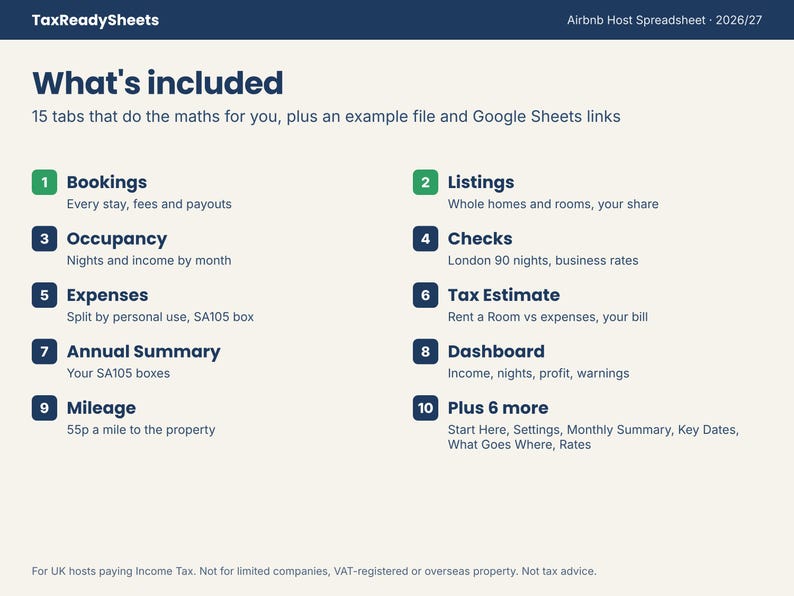The image size is (794, 596).
Task: Click the number 10 badge beside Plus 6 more
Action: [425, 408]
